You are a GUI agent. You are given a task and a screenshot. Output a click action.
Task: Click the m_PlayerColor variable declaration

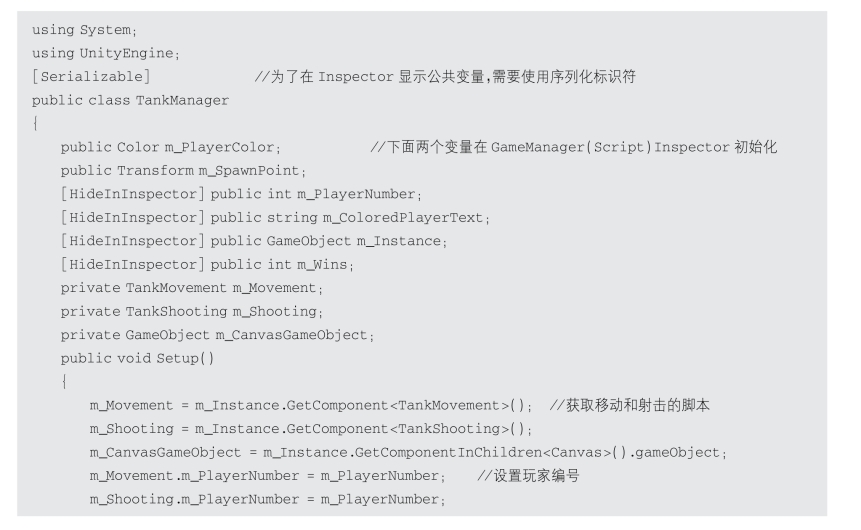(x=171, y=147)
